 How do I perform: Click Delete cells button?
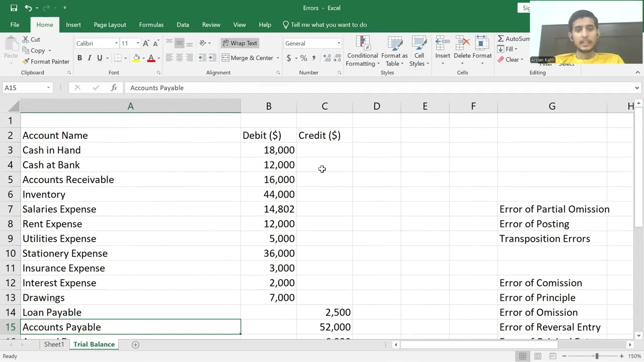coord(462,50)
